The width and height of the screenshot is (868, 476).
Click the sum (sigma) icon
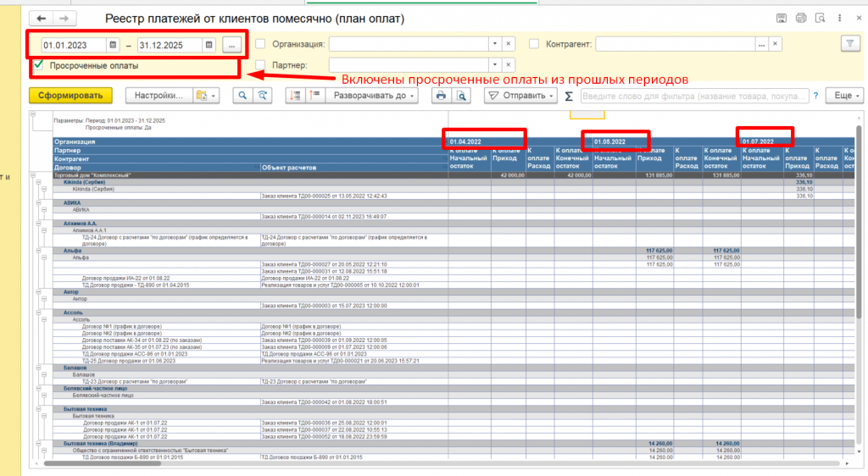point(569,97)
